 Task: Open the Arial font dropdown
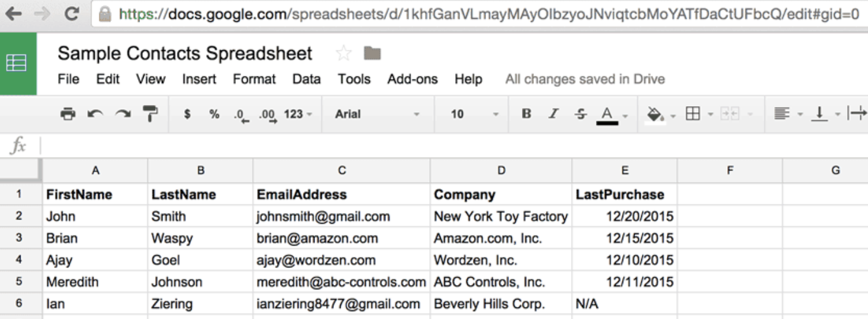tap(377, 114)
